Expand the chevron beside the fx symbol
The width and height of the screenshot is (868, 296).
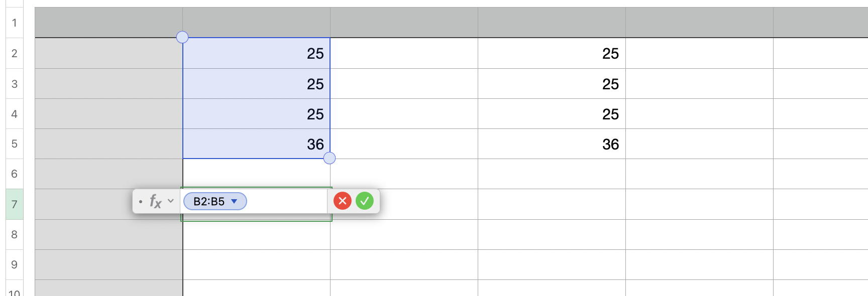[171, 201]
